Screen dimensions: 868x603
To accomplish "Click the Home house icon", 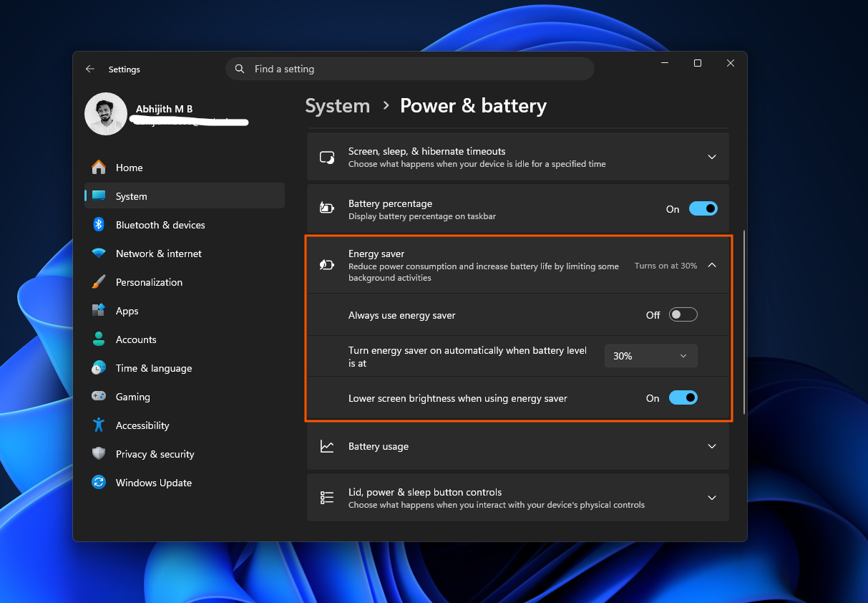I will (x=99, y=168).
